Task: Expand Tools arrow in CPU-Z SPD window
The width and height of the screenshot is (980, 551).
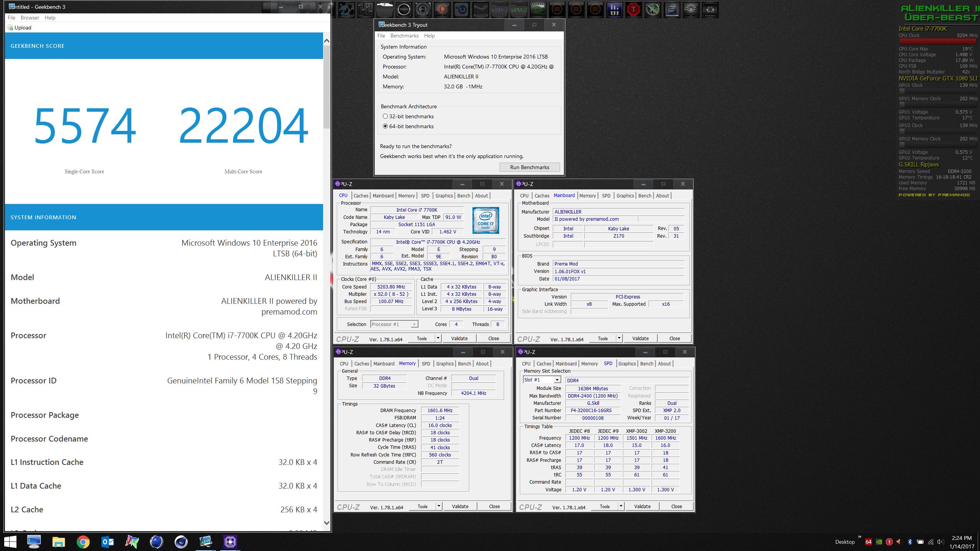Action: [621, 506]
